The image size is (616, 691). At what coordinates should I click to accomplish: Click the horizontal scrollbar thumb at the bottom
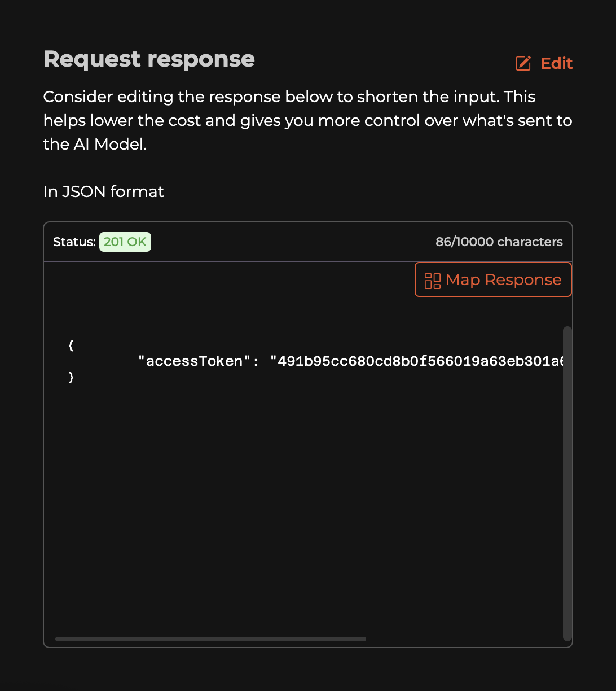tap(211, 639)
